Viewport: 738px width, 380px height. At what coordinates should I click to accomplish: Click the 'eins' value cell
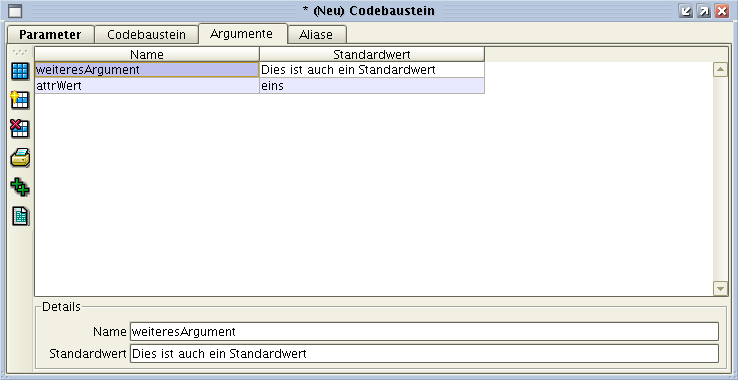pos(372,86)
